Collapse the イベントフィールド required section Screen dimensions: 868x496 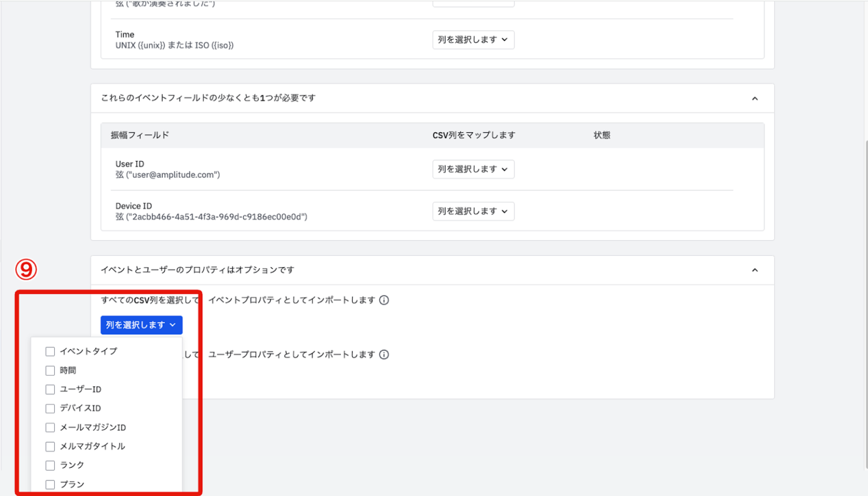click(x=754, y=98)
